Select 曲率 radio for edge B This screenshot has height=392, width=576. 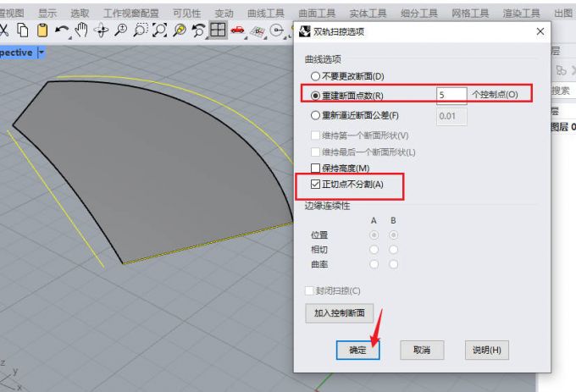(x=393, y=264)
